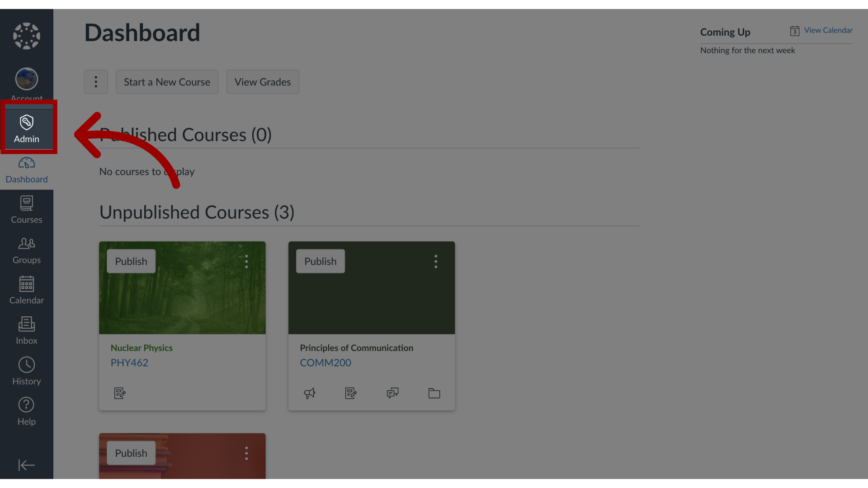Navigate to Groups section
868x488 pixels.
tap(26, 250)
